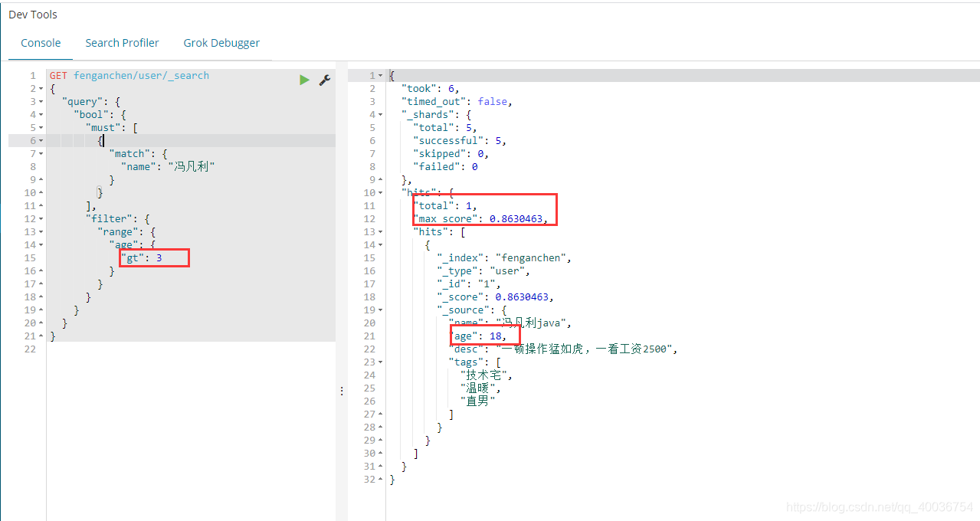The image size is (980, 521).
Task: Collapse the "tags" array in the response
Action: pyautogui.click(x=381, y=362)
